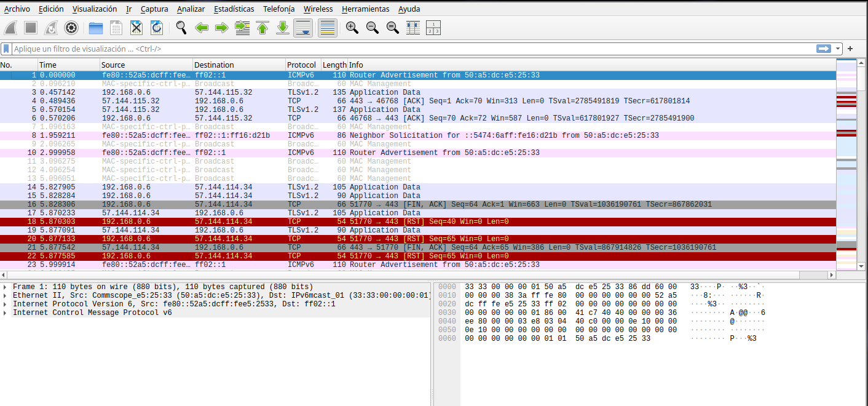Sort packets by Info column header
The image size is (868, 406).
pos(592,65)
